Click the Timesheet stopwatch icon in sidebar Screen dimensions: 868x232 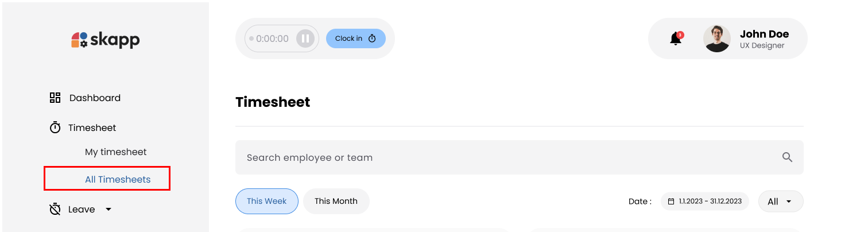click(55, 127)
